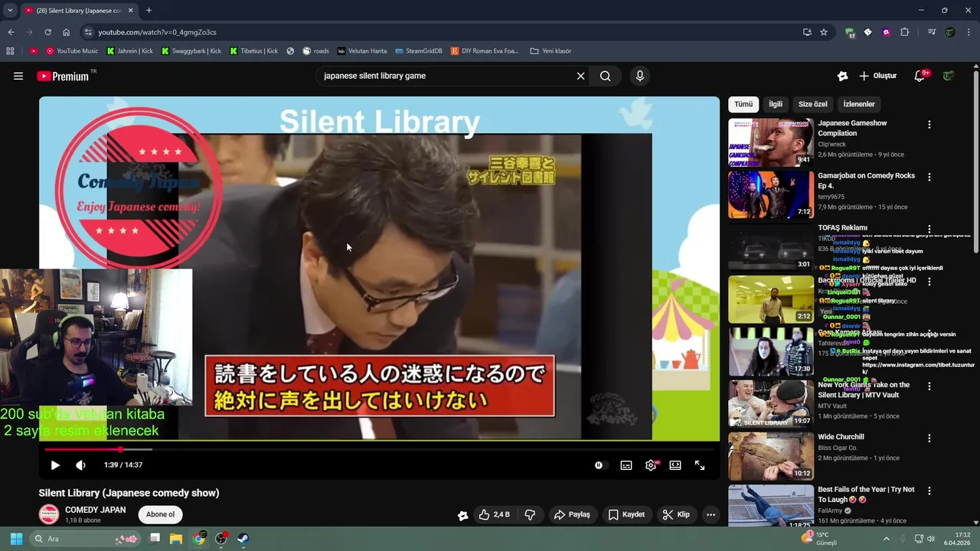Open the Wide Churchill video title
980x551 pixels.
click(841, 437)
